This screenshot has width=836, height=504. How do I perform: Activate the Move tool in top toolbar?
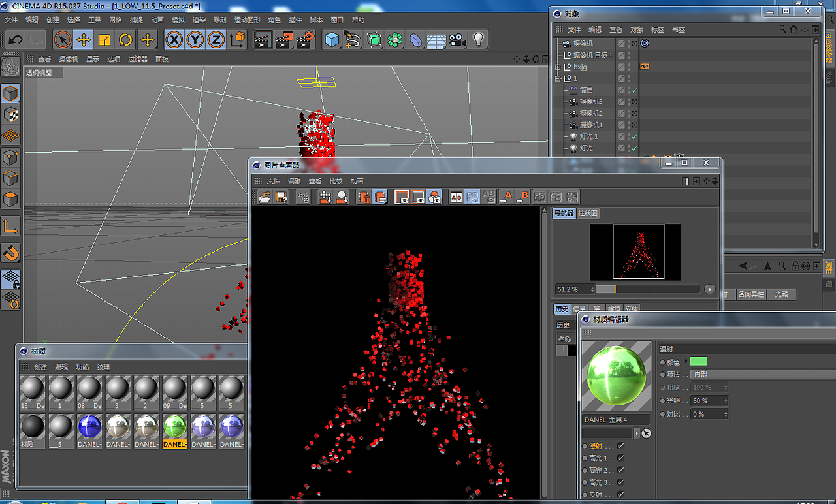tap(84, 40)
